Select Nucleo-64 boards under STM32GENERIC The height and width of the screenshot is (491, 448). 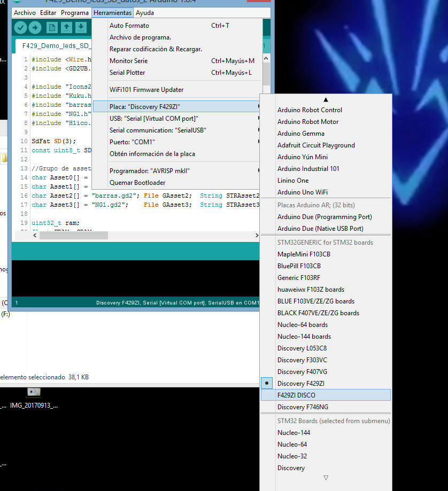(326, 325)
